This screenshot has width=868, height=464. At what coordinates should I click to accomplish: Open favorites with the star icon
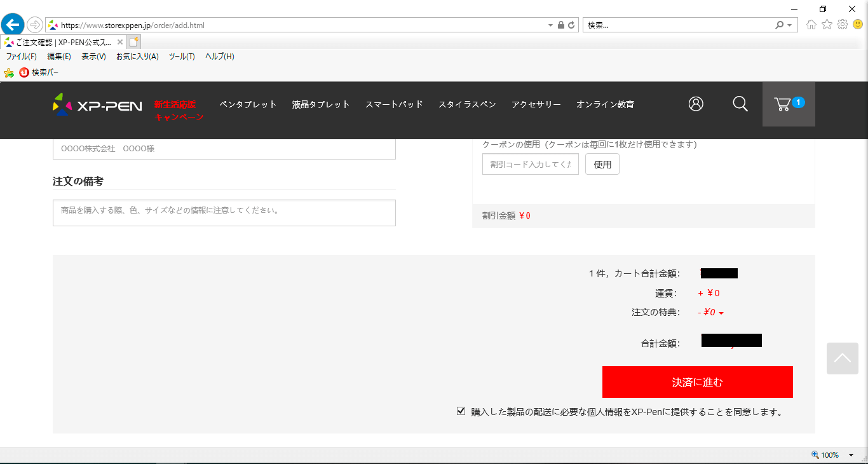pyautogui.click(x=827, y=25)
